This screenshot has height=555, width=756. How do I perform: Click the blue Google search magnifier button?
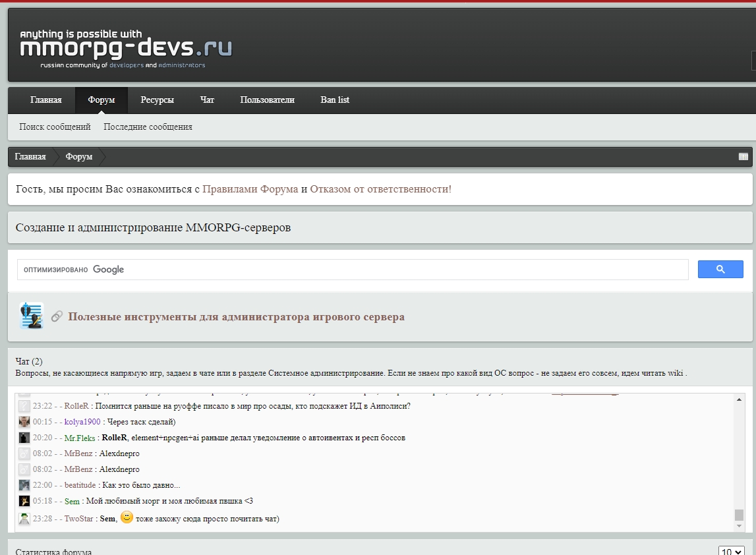[x=720, y=269]
